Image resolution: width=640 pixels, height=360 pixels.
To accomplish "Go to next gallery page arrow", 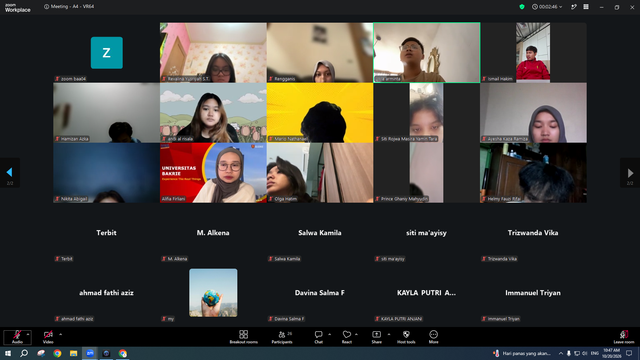I will click(630, 173).
